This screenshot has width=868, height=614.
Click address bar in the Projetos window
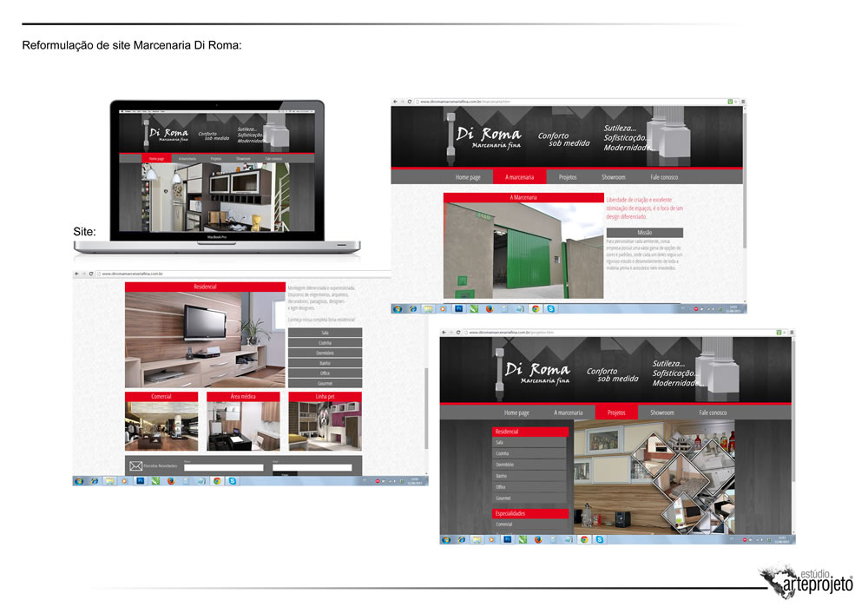[x=619, y=333]
